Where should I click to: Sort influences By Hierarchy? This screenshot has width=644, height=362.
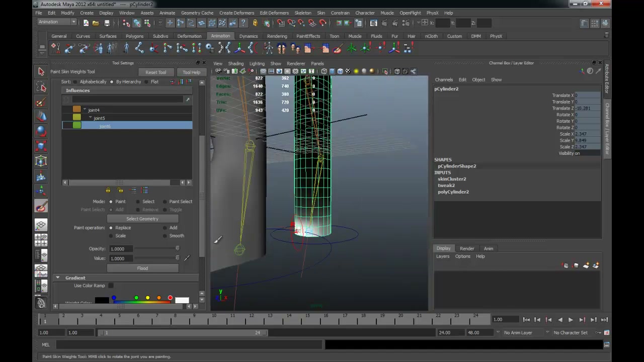(112, 81)
